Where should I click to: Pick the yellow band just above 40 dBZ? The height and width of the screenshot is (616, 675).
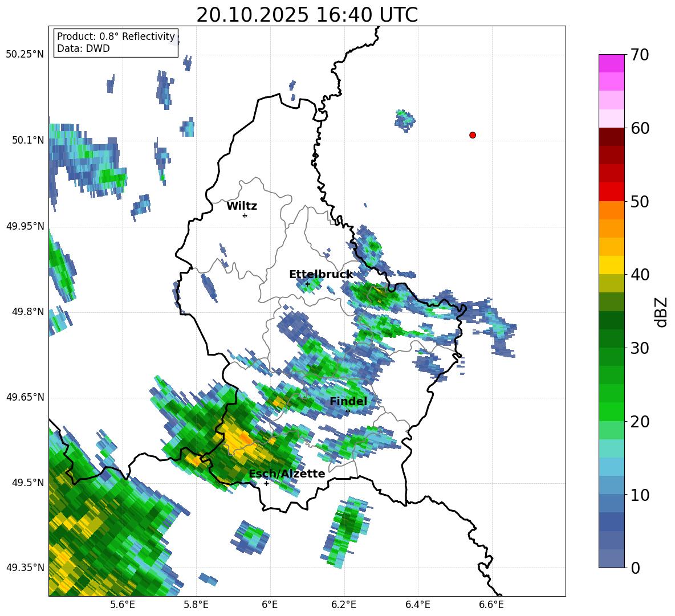(611, 265)
